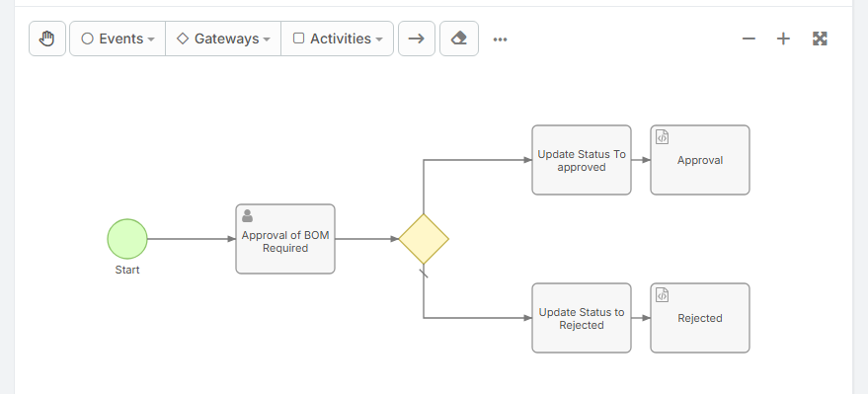
Task: Select the Approval of BOM Required task
Action: (285, 239)
